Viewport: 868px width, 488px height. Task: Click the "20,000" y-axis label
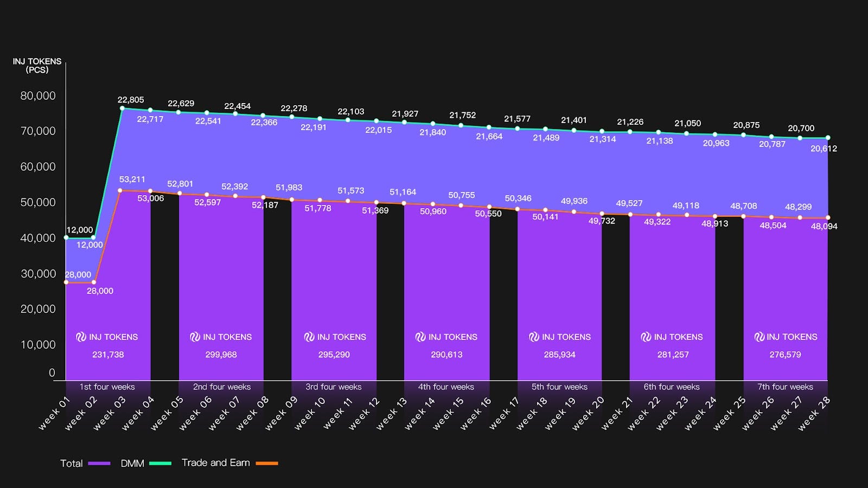point(38,309)
